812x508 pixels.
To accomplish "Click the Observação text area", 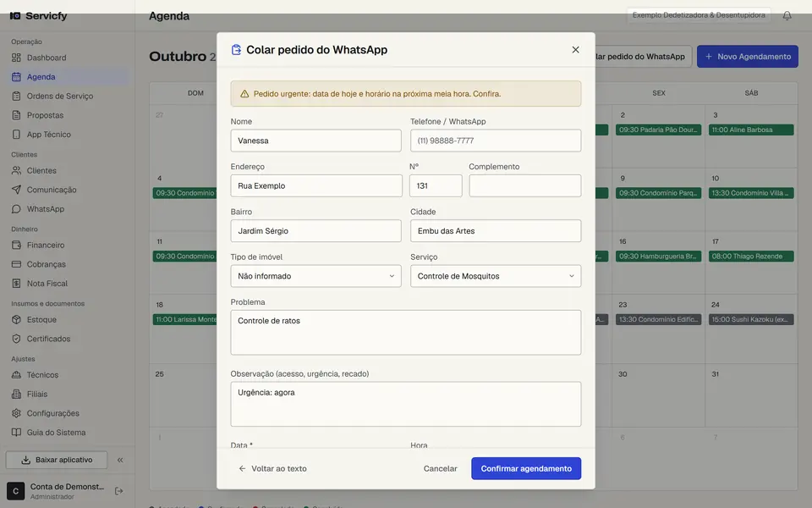I will click(x=405, y=405).
